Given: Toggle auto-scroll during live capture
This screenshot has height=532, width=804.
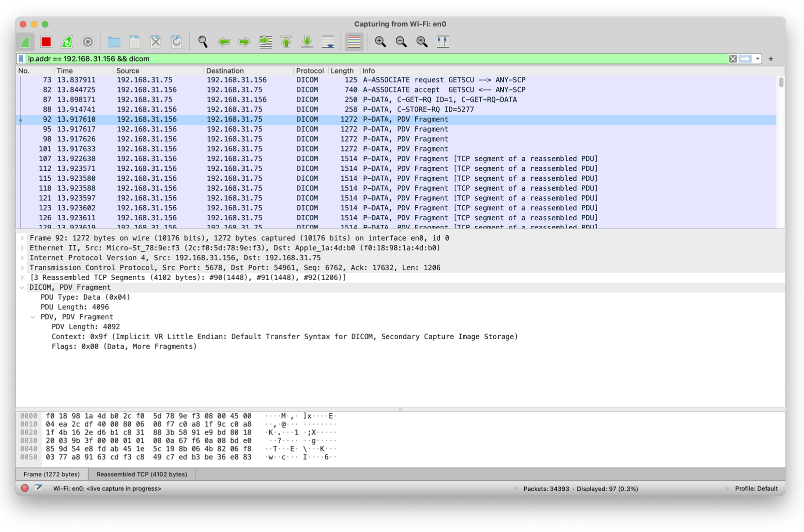Looking at the screenshot, I should pyautogui.click(x=329, y=41).
